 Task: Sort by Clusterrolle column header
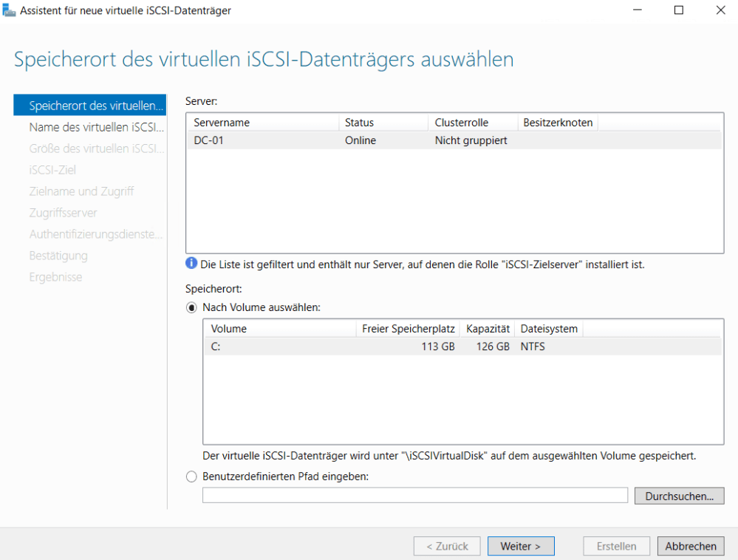click(x=471, y=123)
